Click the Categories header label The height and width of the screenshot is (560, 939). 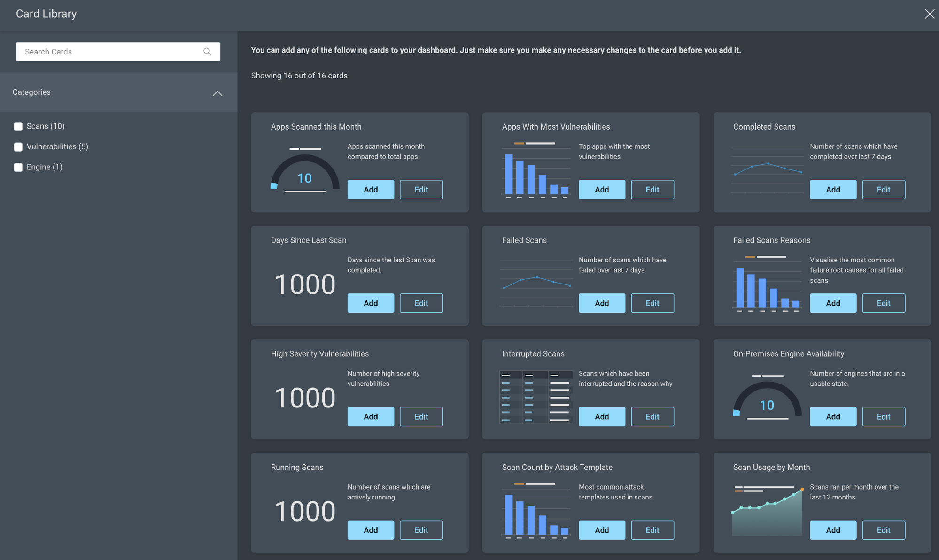coord(31,92)
